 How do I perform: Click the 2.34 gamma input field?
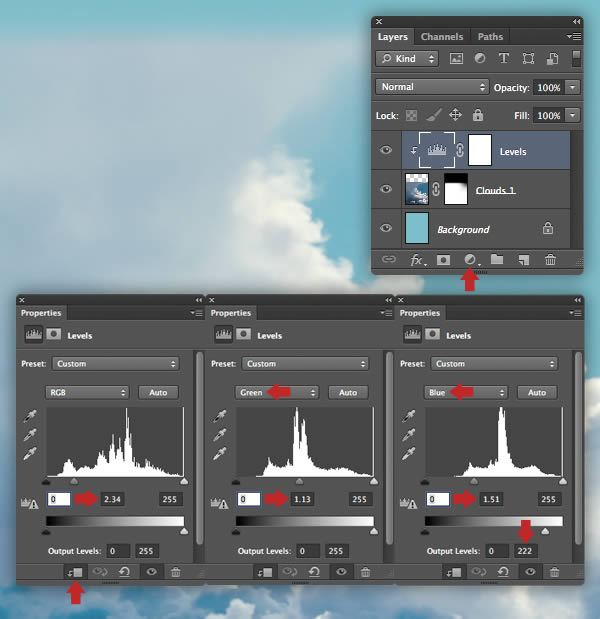click(x=112, y=499)
